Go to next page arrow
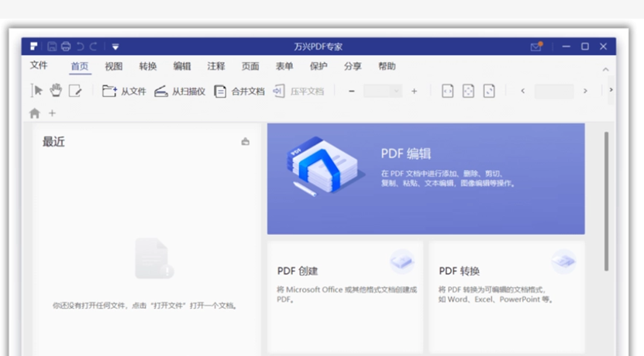The height and width of the screenshot is (356, 644). coord(585,91)
